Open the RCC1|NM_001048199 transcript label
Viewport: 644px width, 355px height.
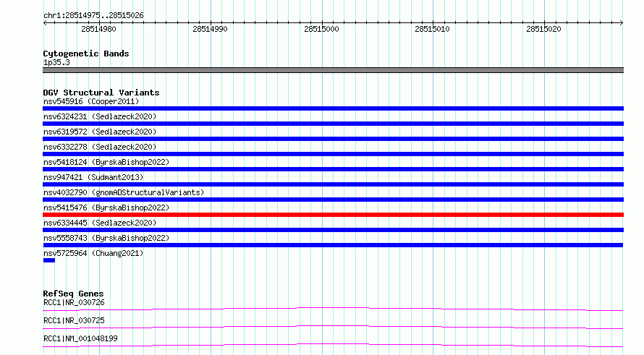tap(80, 338)
